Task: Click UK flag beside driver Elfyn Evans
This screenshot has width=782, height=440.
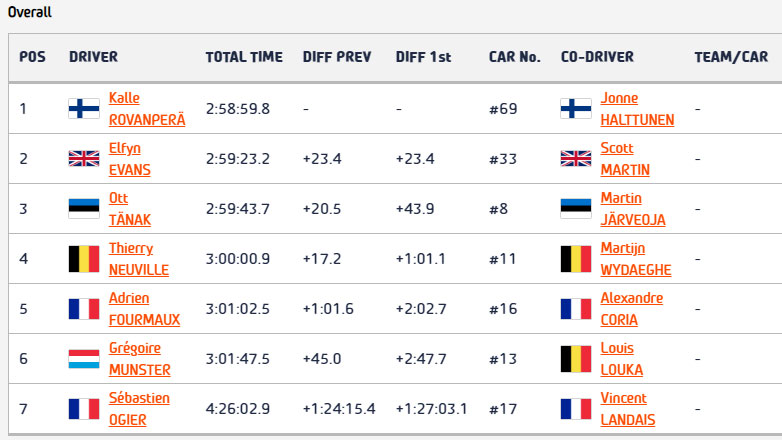Action: tap(83, 159)
